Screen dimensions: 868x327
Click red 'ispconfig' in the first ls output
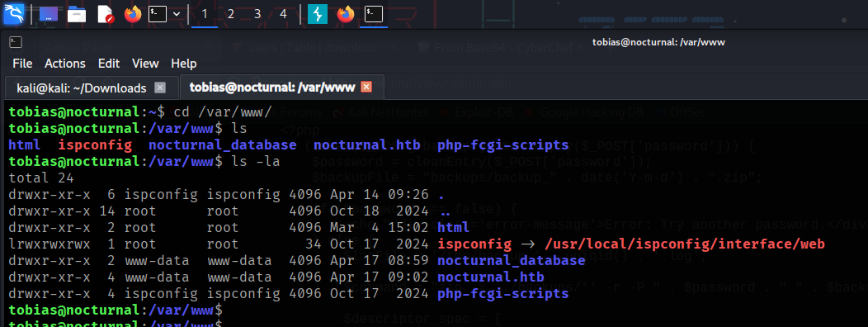pyautogui.click(x=95, y=145)
